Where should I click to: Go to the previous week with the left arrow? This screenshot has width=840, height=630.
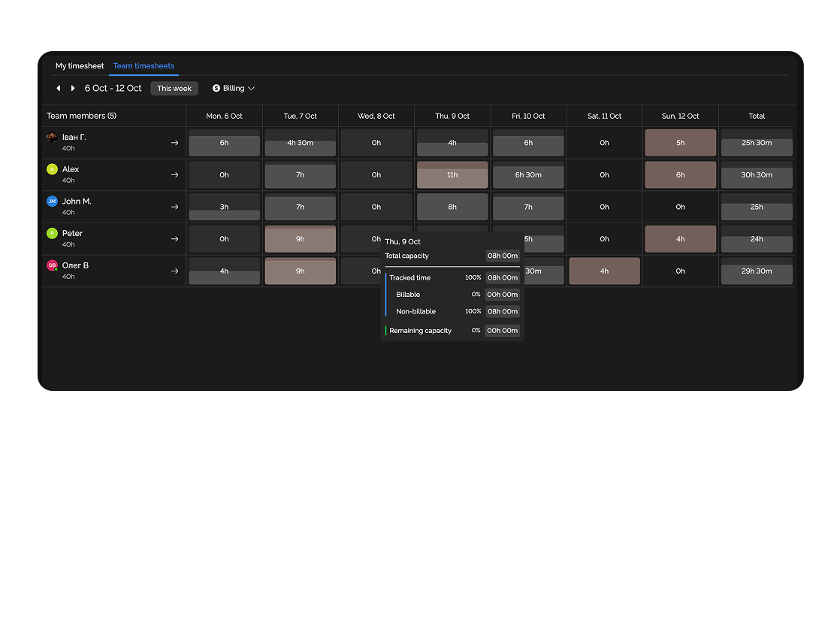tap(59, 88)
